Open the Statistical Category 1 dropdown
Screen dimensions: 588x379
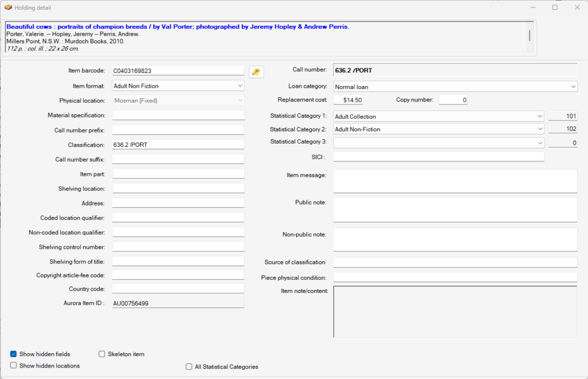coord(540,116)
